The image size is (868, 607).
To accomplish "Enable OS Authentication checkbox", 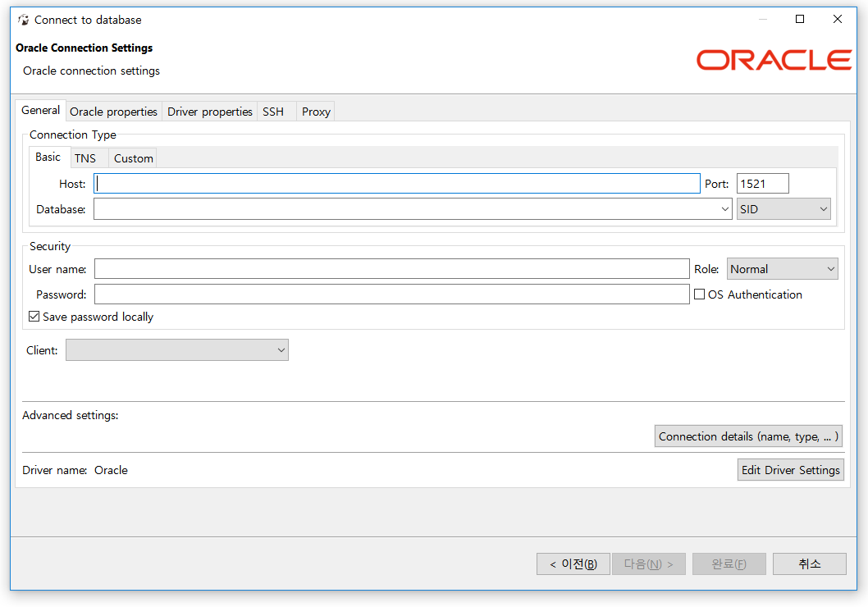I will pos(699,294).
